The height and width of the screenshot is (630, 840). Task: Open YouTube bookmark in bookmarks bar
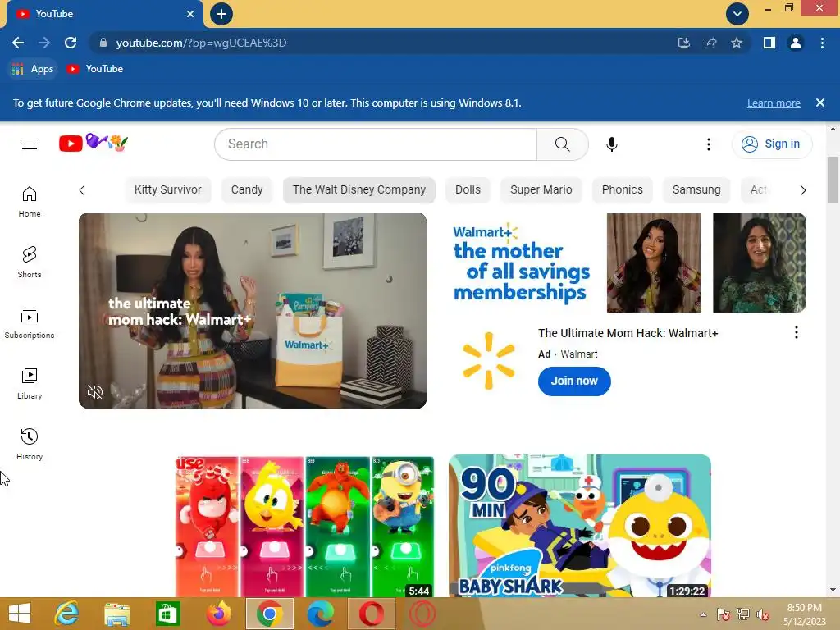tap(95, 69)
